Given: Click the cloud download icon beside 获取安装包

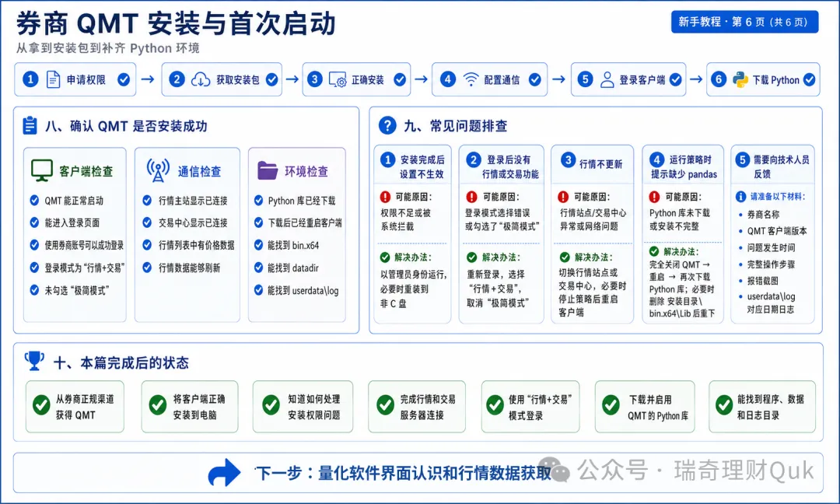Looking at the screenshot, I should (x=201, y=80).
